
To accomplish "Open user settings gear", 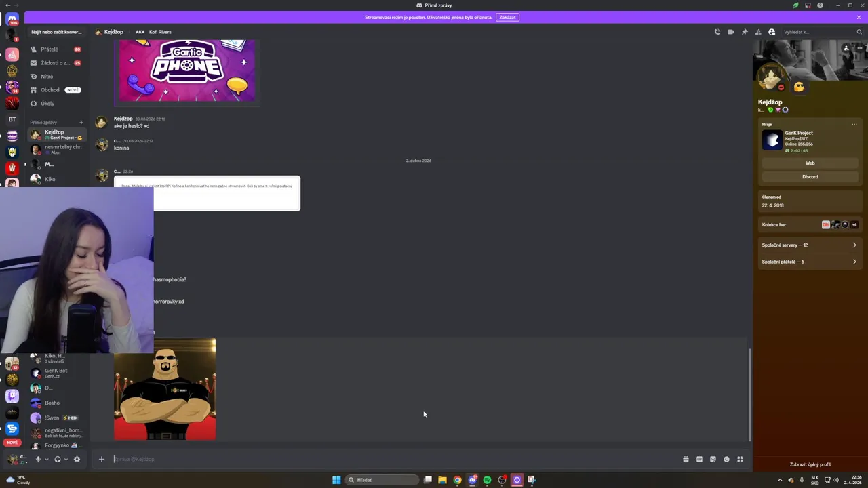I will 77,459.
